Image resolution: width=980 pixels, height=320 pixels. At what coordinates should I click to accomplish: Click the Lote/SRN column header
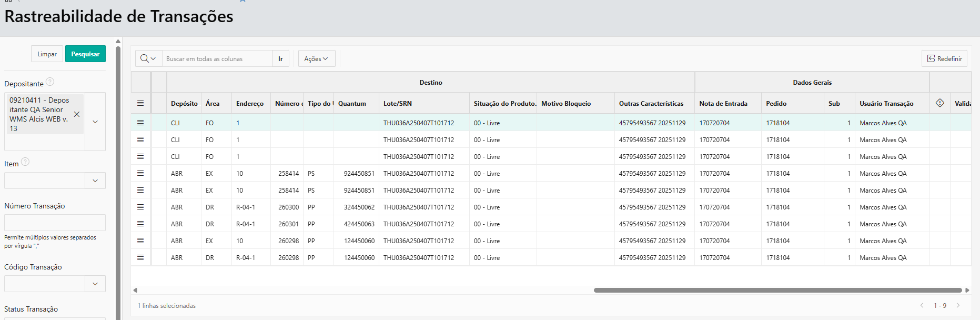click(x=398, y=104)
